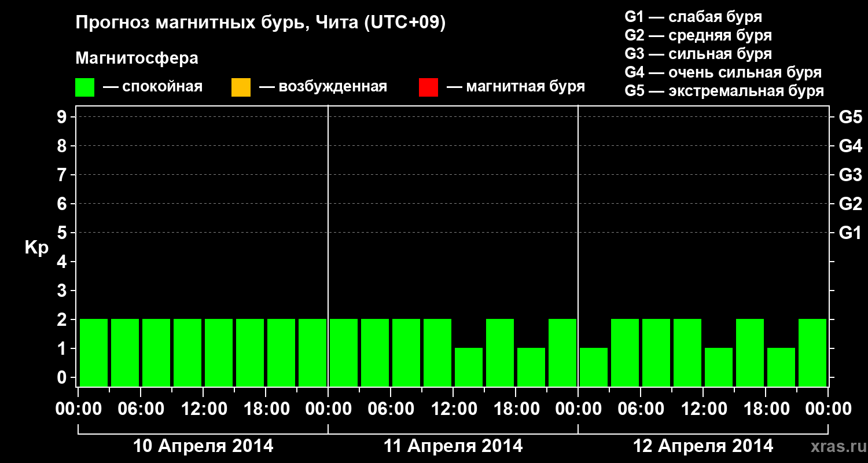Viewport: 868px width, 463px height.
Task: Click the 12 April 00:00–03:00 Kp 1 bar
Action: [x=594, y=367]
